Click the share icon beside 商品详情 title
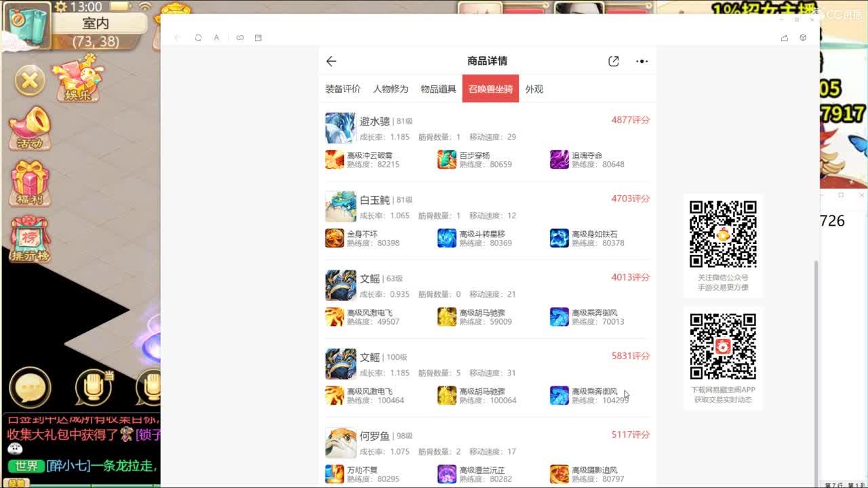This screenshot has width=868, height=488. (613, 60)
